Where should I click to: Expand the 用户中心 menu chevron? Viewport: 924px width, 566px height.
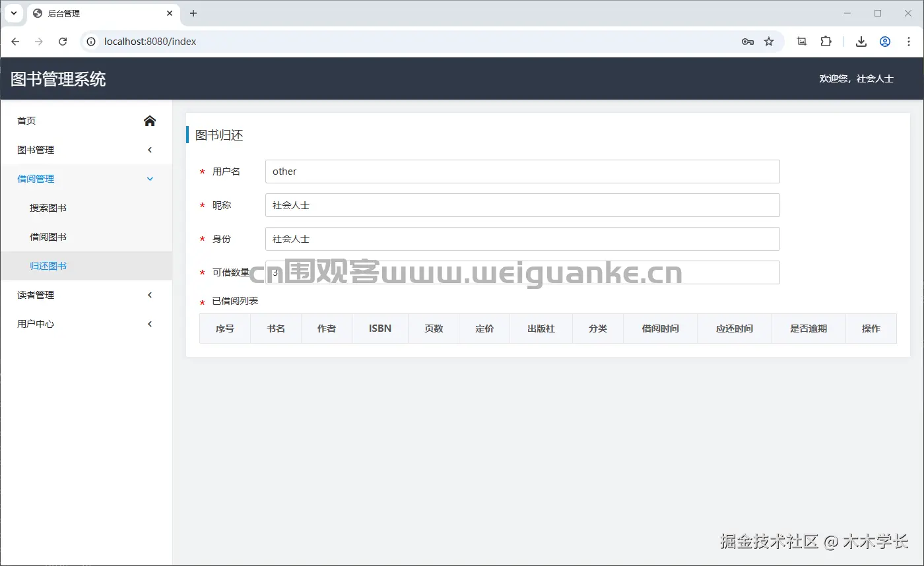click(150, 324)
